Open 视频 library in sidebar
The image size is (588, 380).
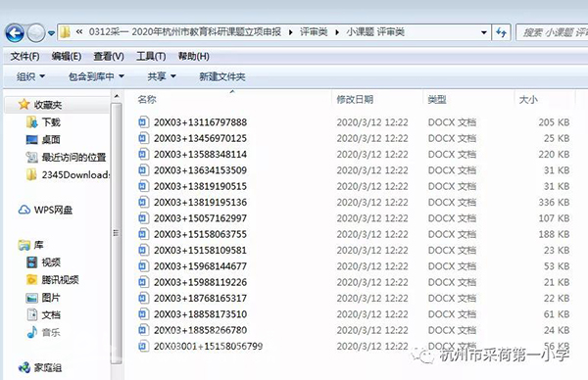point(43,262)
